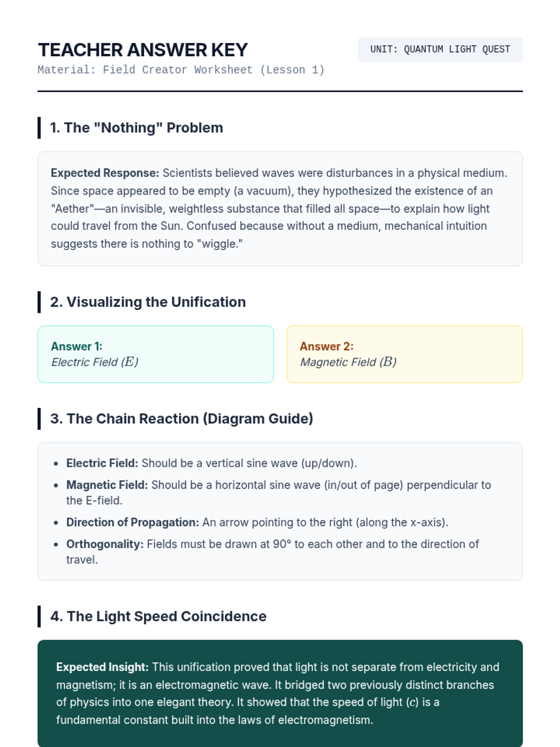This screenshot has height=747, width=560.
Task: Click the 'Answer 1:' green label
Action: coord(77,346)
